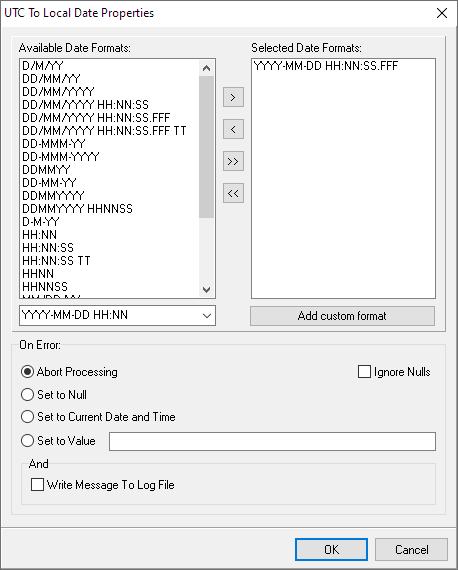Click the single left arrow remove button
The width and height of the screenshot is (458, 570).
[x=233, y=129]
